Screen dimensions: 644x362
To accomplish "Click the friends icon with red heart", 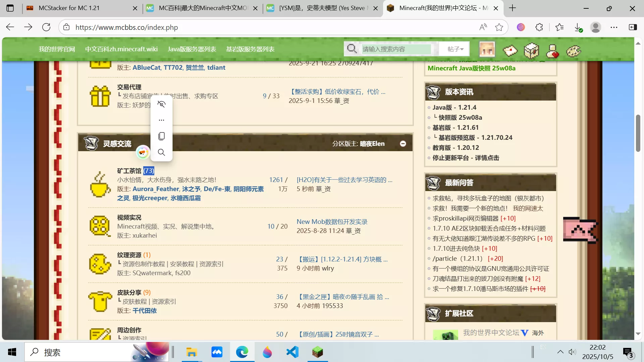I will pos(552,51).
